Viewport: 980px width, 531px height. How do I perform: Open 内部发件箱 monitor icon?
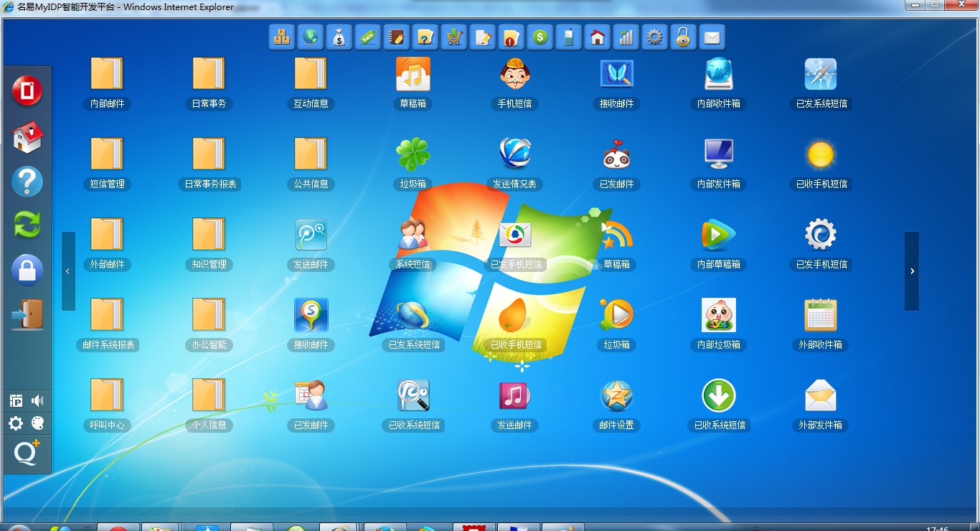point(718,154)
